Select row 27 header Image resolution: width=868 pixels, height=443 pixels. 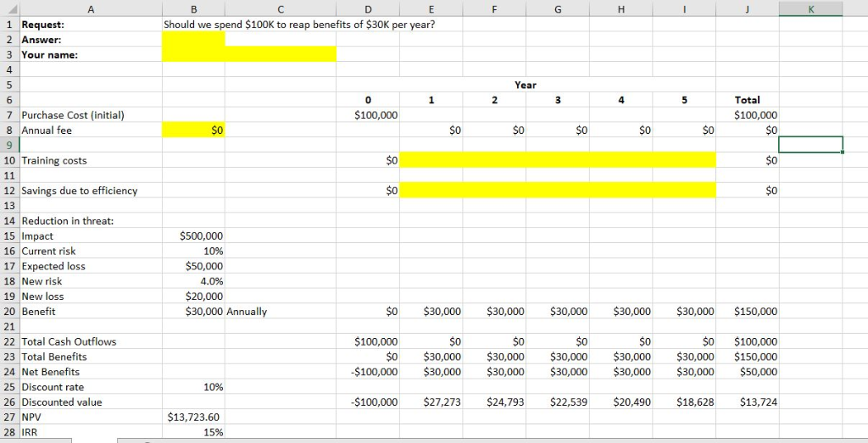pyautogui.click(x=10, y=417)
